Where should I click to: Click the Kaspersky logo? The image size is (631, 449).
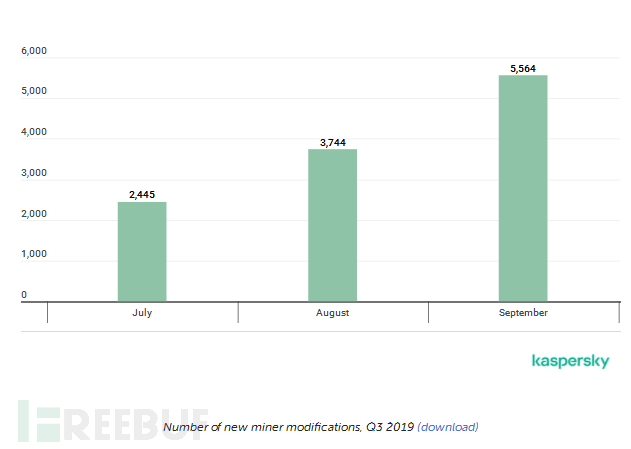tap(570, 361)
